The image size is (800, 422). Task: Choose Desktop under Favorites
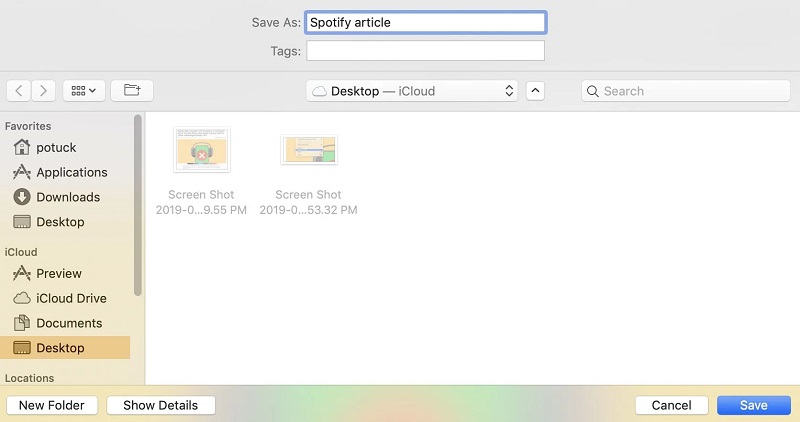65,222
